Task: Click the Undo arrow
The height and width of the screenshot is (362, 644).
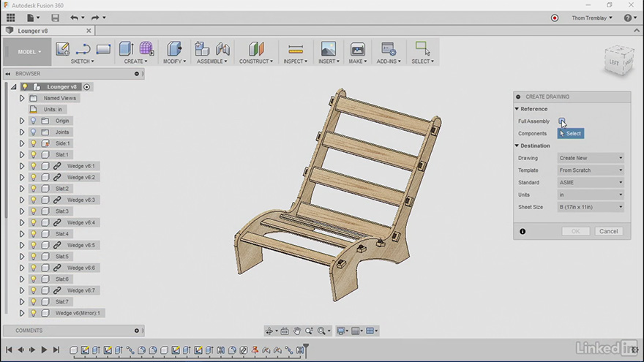Action: tap(74, 18)
